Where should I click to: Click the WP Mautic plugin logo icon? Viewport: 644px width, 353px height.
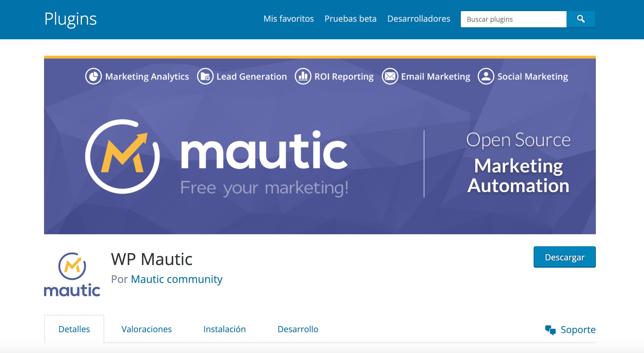pos(72,274)
